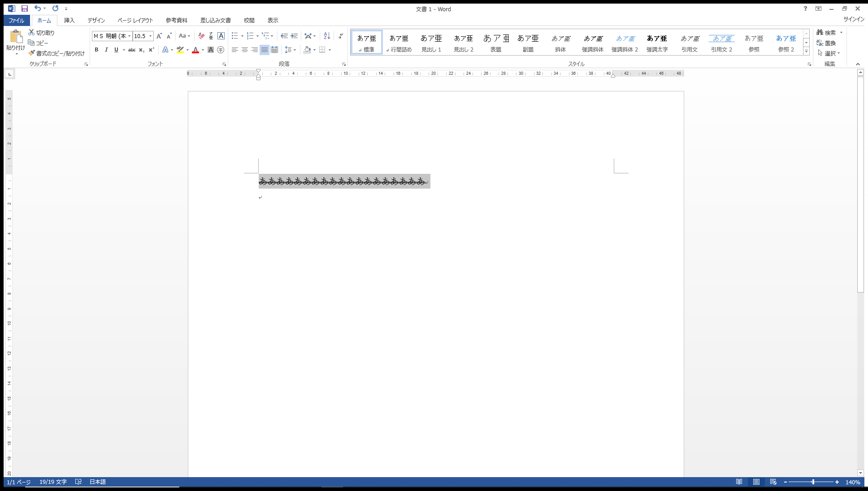
Task: Expand the Styles gallery More button
Action: [806, 51]
